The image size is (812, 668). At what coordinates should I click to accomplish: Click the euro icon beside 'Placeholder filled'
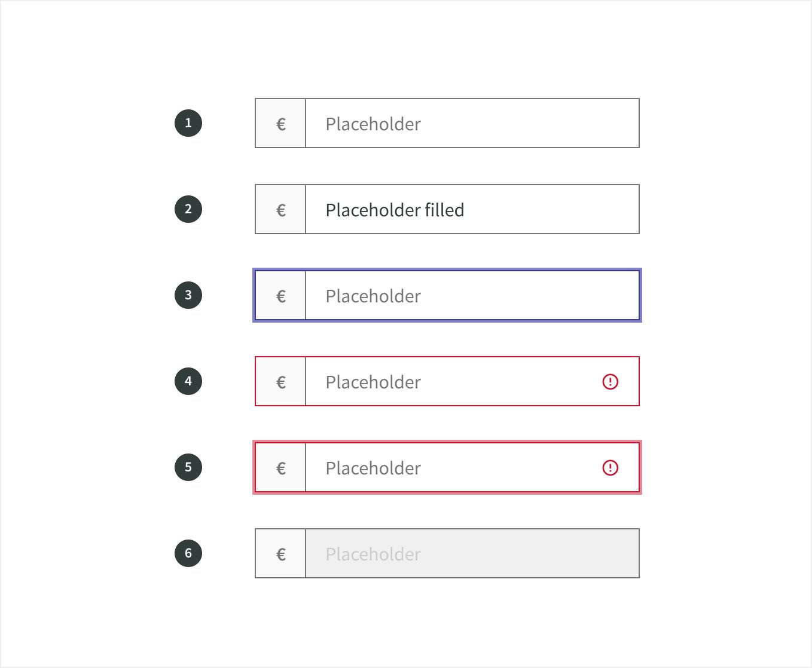281,210
